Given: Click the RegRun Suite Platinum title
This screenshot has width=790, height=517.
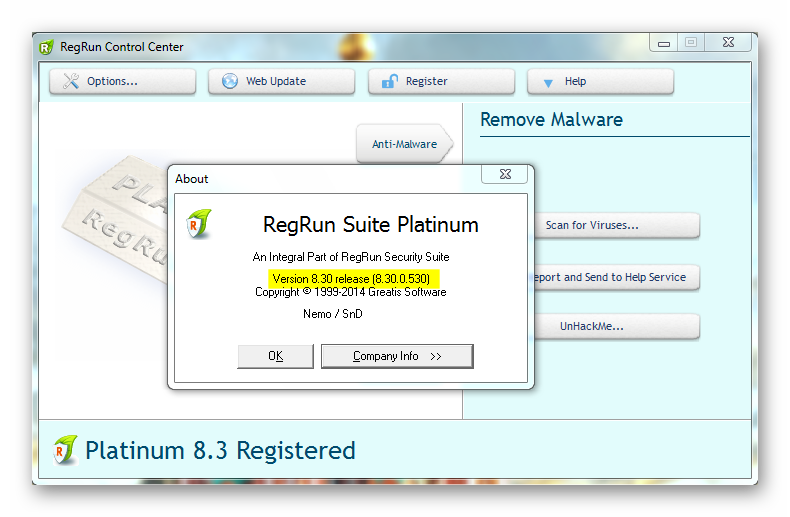Looking at the screenshot, I should (370, 225).
